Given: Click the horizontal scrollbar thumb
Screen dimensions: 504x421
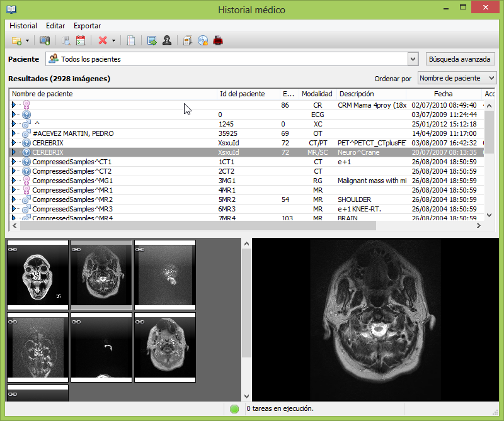Looking at the screenshot, I should tap(198, 225).
